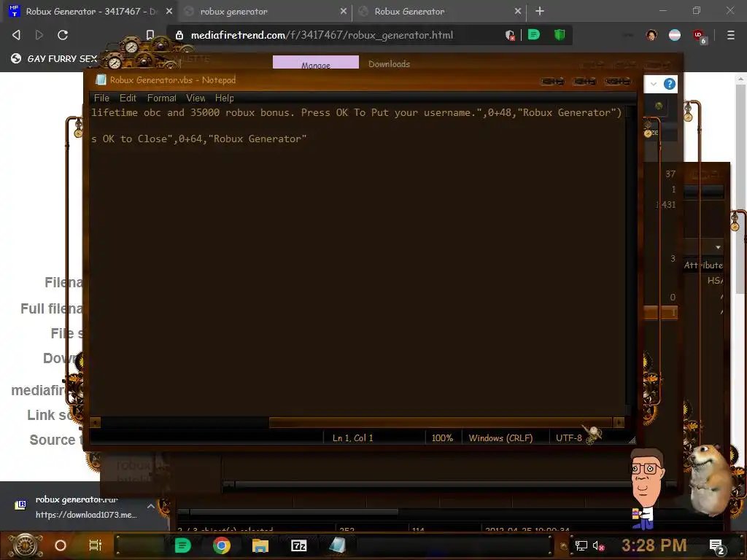Reload the mediafiretrend page
Viewport: 747px width, 560px height.
pos(63,35)
